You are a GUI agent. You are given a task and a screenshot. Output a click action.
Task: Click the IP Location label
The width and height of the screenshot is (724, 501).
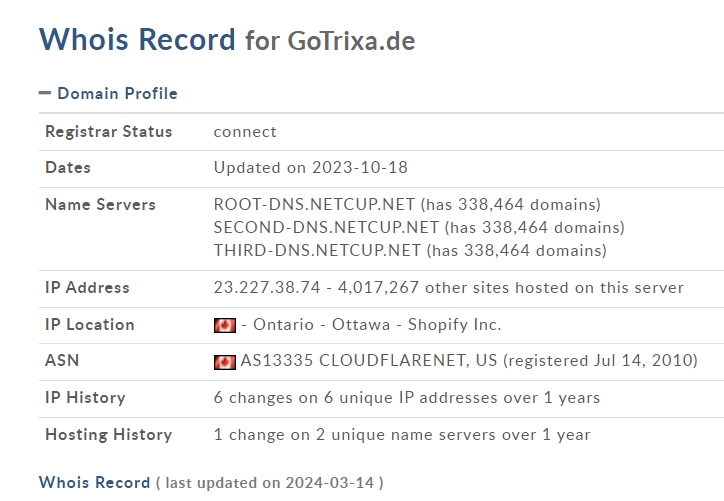click(x=90, y=325)
